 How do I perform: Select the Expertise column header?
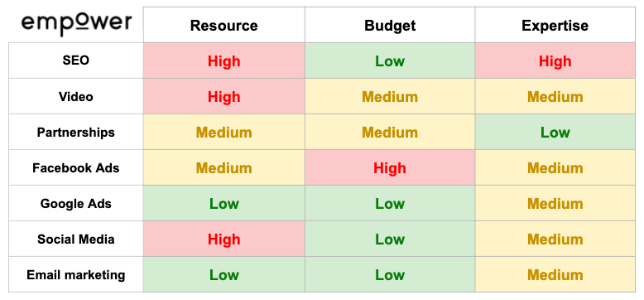click(555, 26)
